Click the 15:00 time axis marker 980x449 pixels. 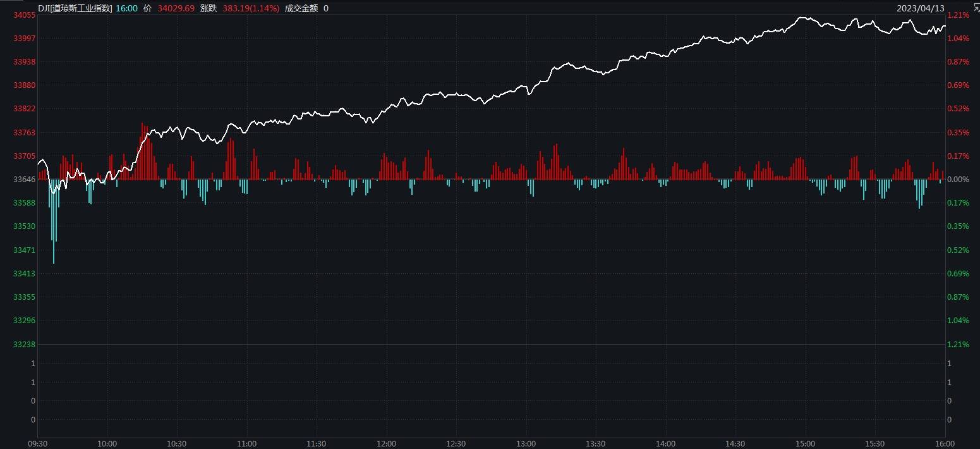pos(805,443)
